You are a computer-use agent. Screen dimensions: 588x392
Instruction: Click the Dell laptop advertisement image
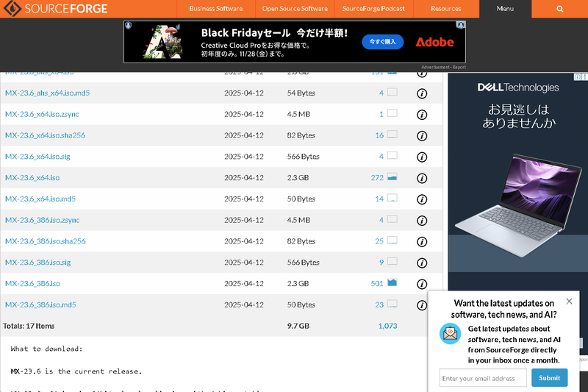tap(518, 206)
